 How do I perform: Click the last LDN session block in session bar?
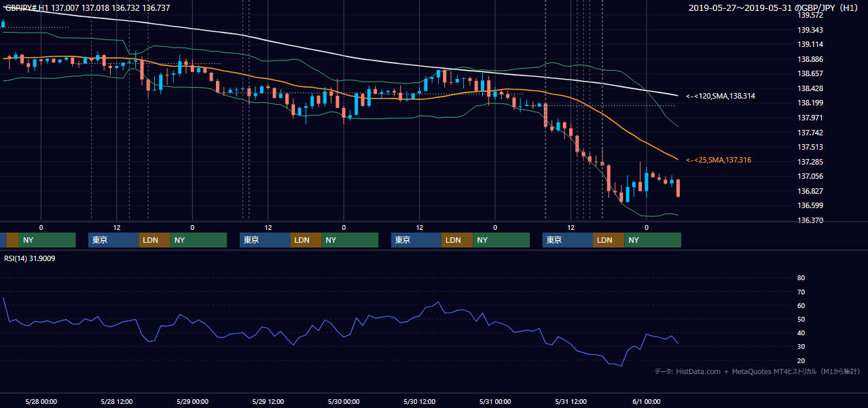[x=609, y=240]
